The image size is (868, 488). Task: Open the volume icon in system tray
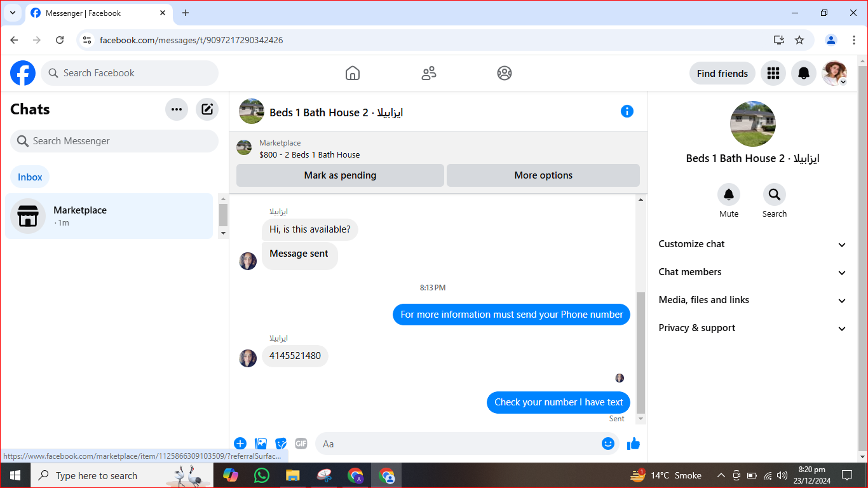(782, 475)
